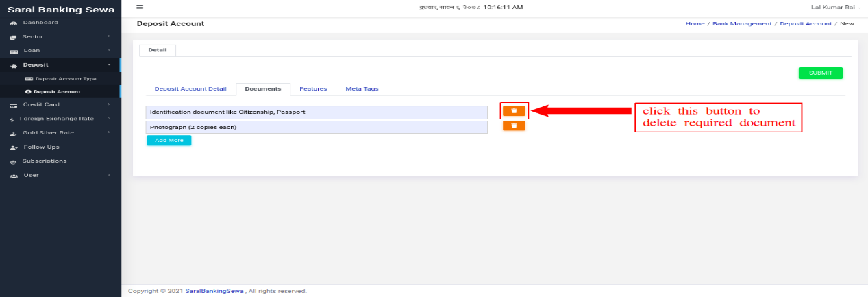Viewport: 868px width, 297px height.
Task: Switch to the Meta Tags tab
Action: pyautogui.click(x=362, y=89)
